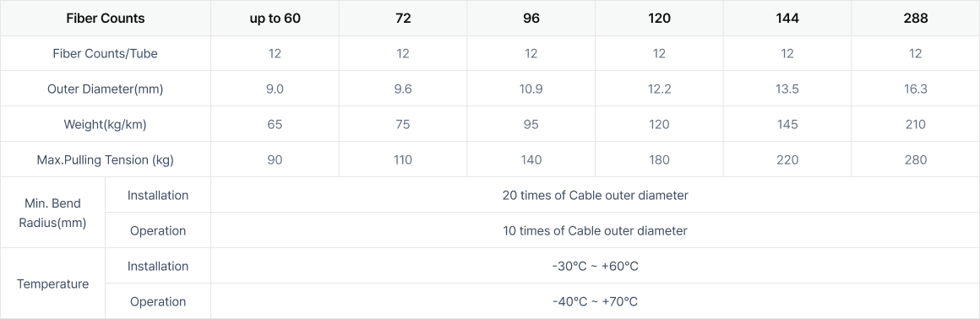
Task: Click the Temperature row label
Action: point(52,284)
